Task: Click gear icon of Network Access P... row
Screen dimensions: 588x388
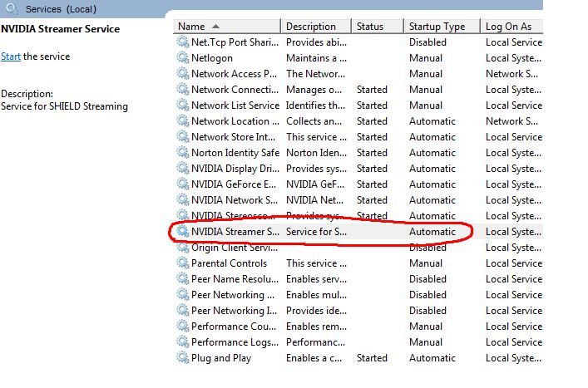Action: click(x=183, y=73)
